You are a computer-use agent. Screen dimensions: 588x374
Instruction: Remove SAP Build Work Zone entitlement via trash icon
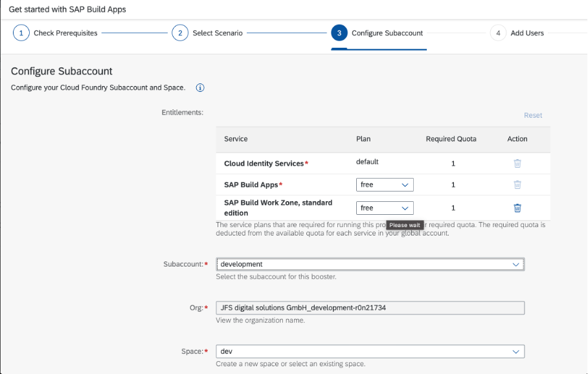517,208
